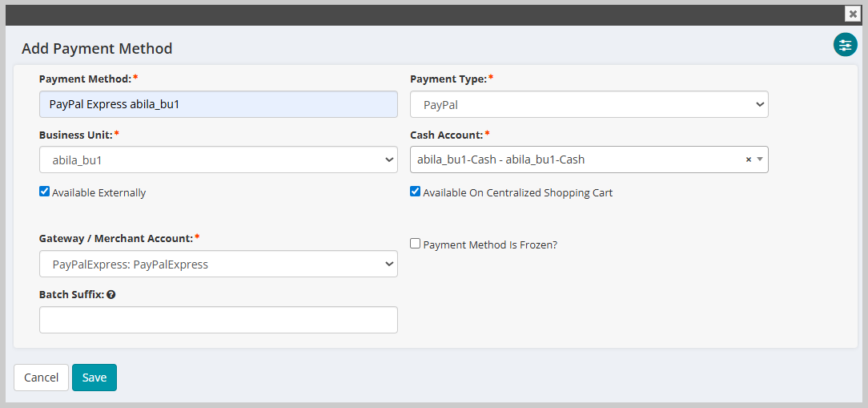Click the Cash Account label
Screen dimensions: 868x408
tap(447, 134)
